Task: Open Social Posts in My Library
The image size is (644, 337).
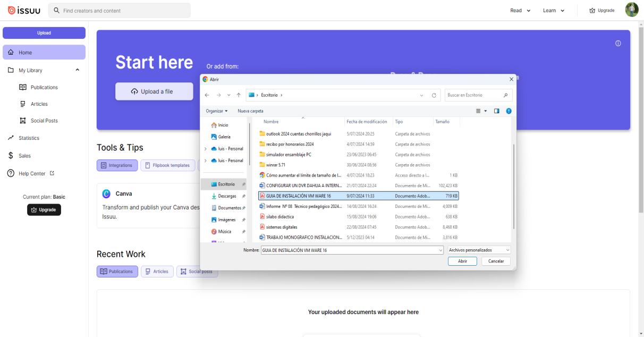Action: tap(44, 121)
